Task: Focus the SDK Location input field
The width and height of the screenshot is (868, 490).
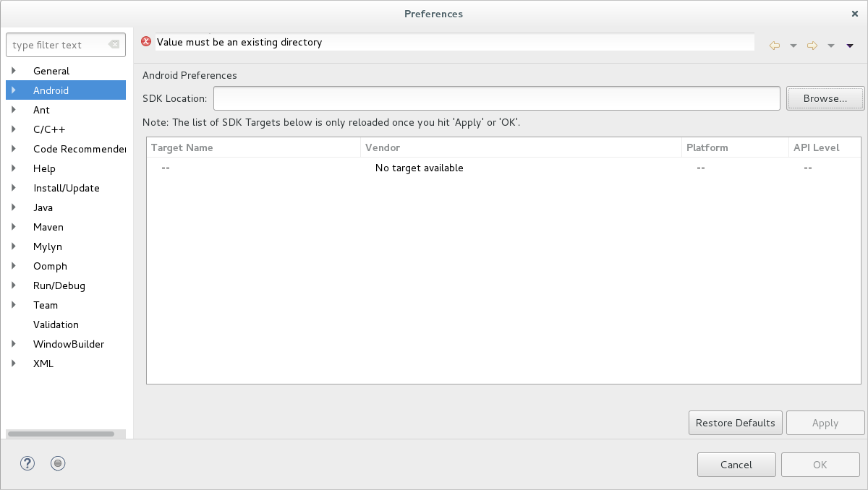Action: [x=497, y=98]
